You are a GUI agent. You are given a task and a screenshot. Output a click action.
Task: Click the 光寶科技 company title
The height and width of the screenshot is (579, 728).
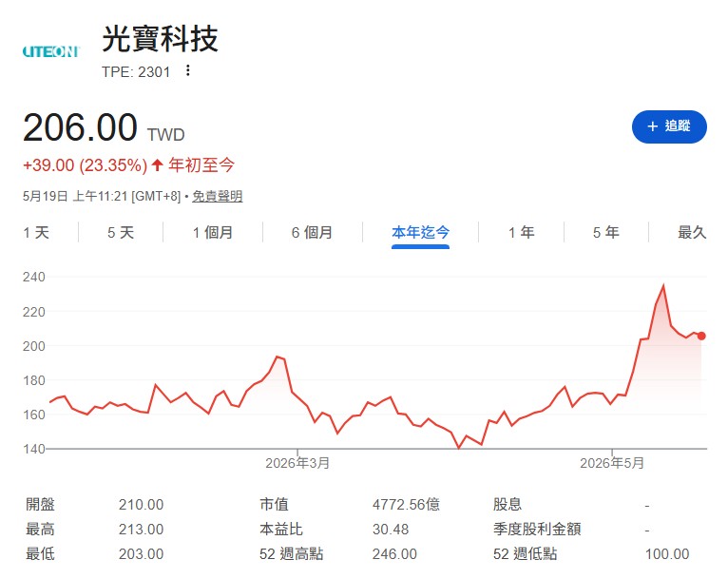(160, 39)
